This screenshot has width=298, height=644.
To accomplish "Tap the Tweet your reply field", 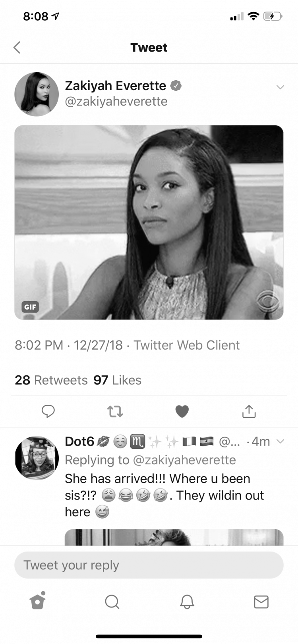I will tap(149, 565).
